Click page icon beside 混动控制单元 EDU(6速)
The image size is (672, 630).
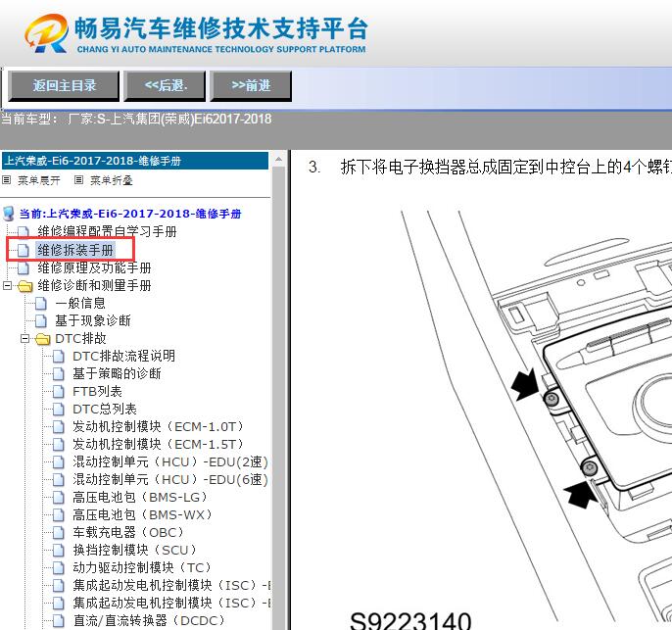(59, 479)
